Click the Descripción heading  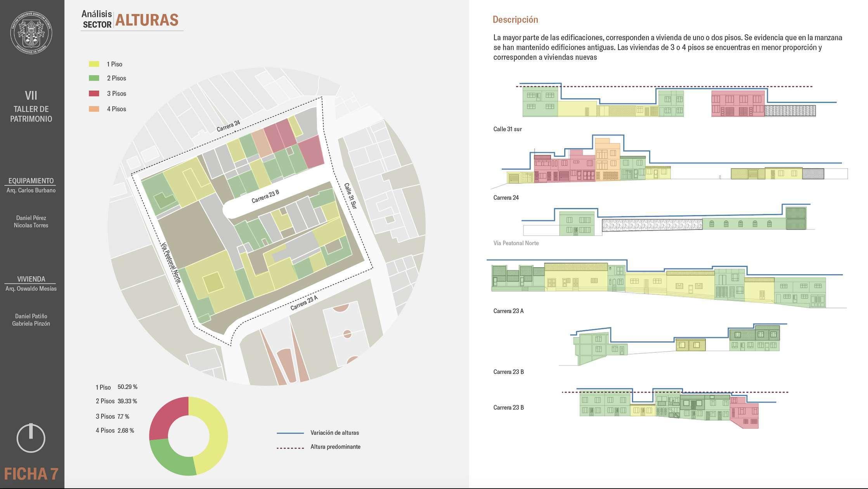[x=515, y=19]
